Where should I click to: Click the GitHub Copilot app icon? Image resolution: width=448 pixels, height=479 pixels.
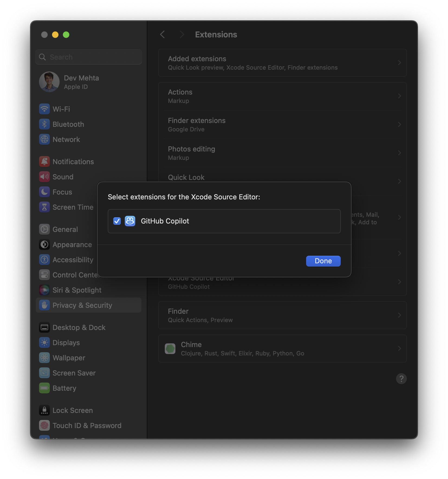point(130,221)
